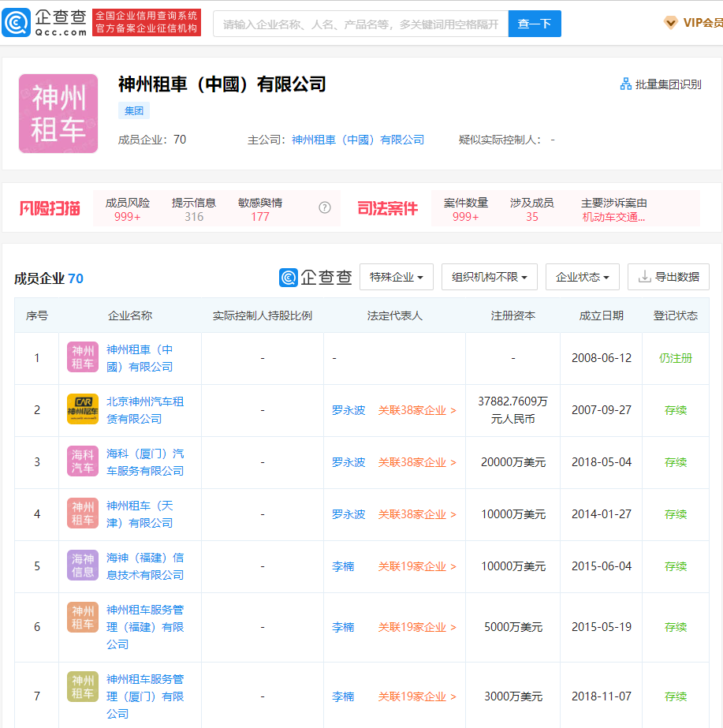Open 神州租车服务管理（福建）有限公司 link
Viewport: 723px width, 728px height.
(x=145, y=627)
